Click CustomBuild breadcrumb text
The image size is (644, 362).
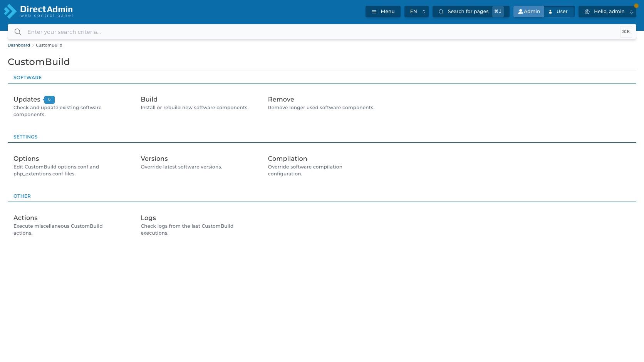[49, 45]
